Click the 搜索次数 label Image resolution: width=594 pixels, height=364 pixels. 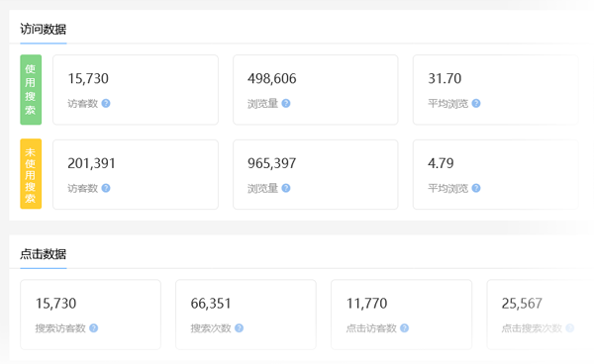tap(211, 328)
